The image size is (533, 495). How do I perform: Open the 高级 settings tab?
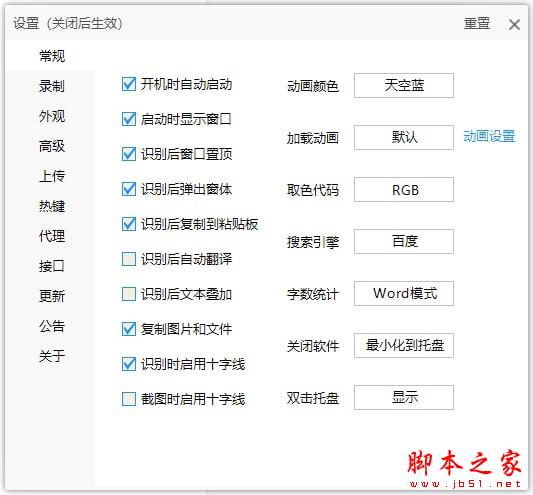[x=52, y=146]
